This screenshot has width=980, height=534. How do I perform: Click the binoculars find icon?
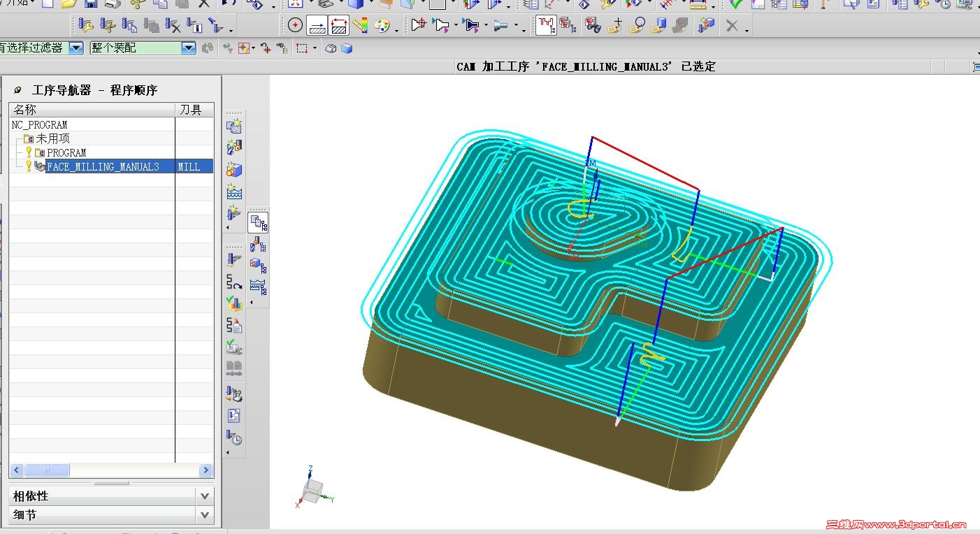(x=593, y=26)
